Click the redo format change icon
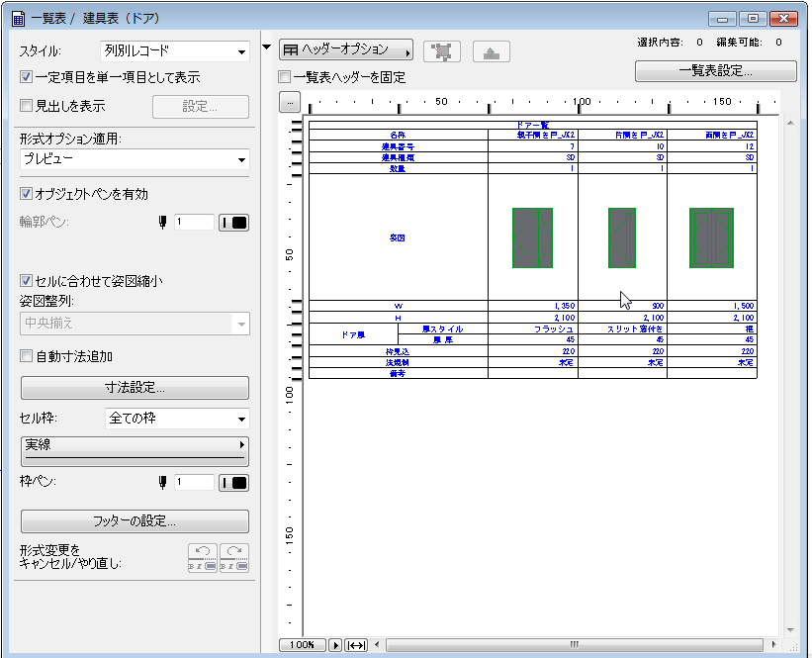Viewport: 812px width, 658px height. 234,558
